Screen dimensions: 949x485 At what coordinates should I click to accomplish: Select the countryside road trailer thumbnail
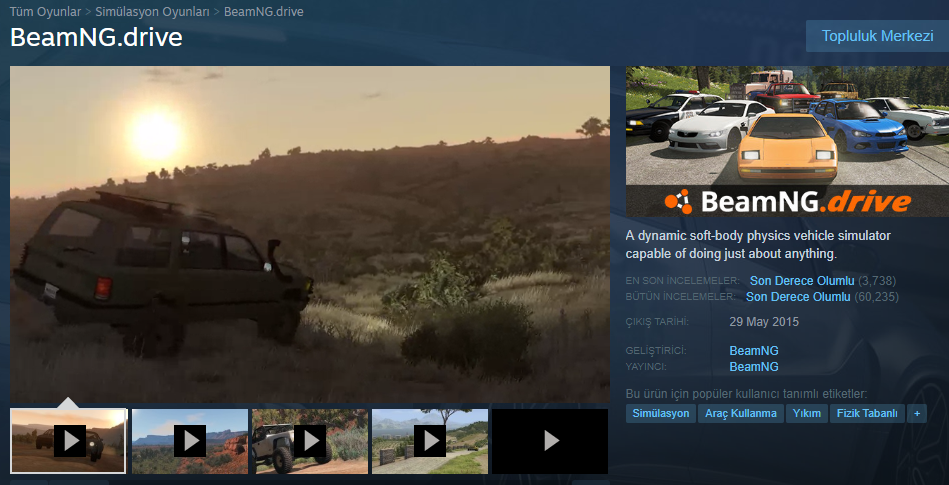(x=430, y=441)
